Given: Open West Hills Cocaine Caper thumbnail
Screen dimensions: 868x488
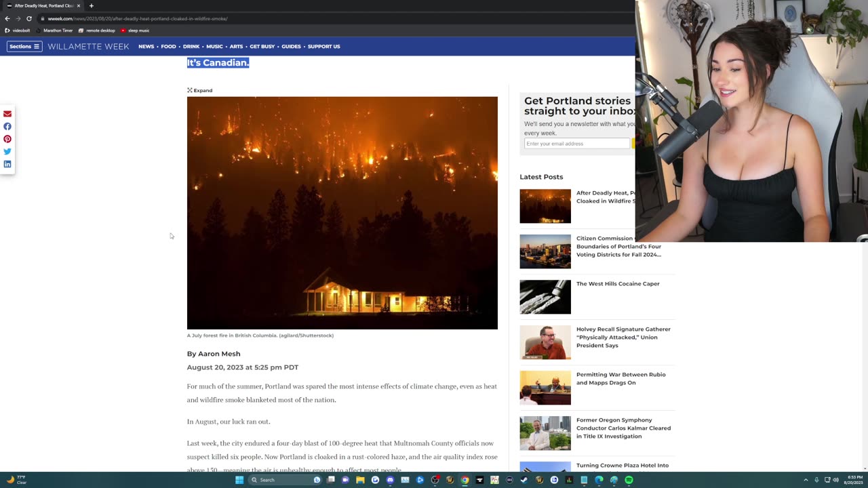Looking at the screenshot, I should 545,297.
